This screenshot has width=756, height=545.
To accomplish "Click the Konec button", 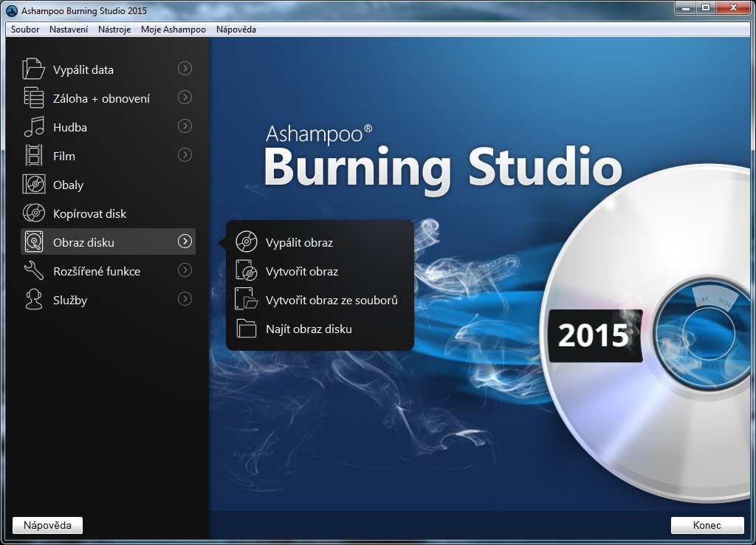I will click(707, 525).
